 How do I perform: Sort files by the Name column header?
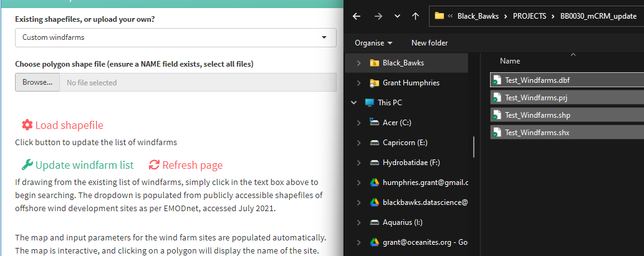pos(510,60)
